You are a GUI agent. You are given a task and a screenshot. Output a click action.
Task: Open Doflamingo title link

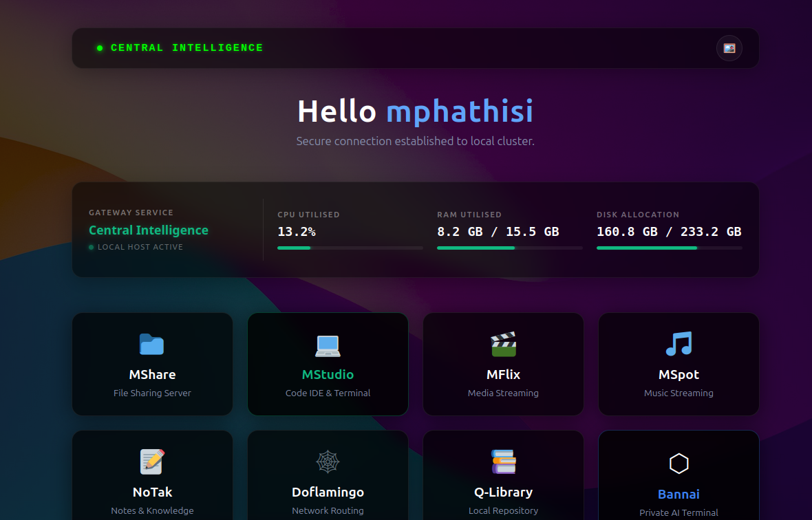[328, 492]
